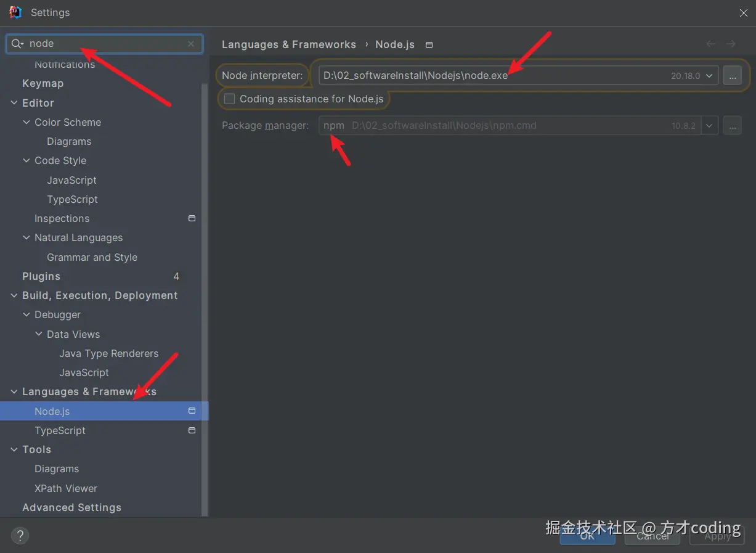Open Advanced Settings page
756x553 pixels.
tap(71, 507)
